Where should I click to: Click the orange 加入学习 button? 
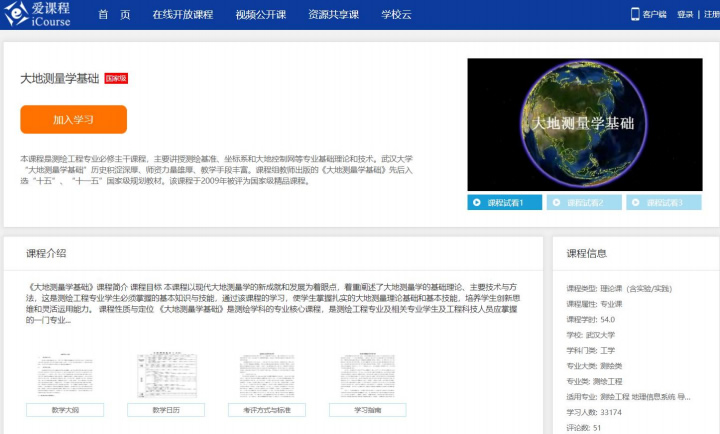(73, 119)
